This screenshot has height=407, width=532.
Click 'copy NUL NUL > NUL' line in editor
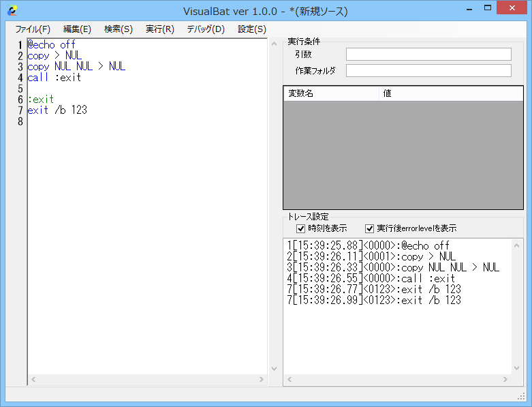tap(76, 66)
